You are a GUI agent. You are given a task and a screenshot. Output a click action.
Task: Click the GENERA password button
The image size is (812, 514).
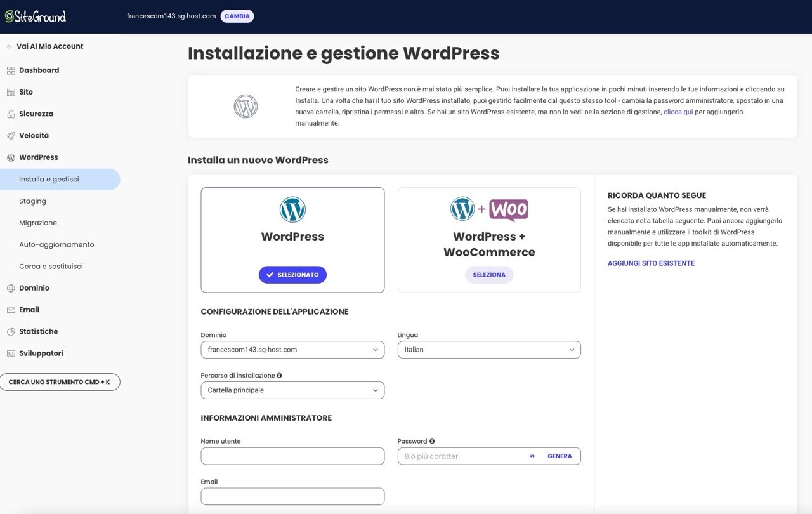coord(560,456)
